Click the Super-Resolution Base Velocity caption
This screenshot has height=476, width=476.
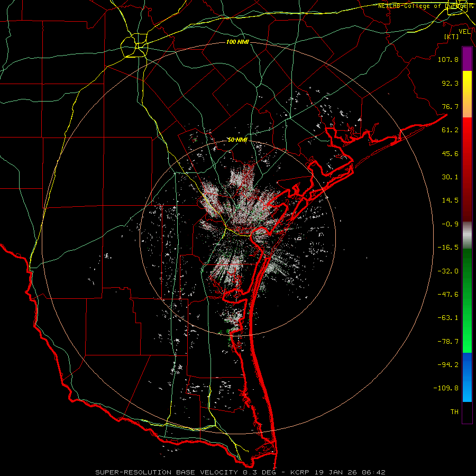pos(241,472)
